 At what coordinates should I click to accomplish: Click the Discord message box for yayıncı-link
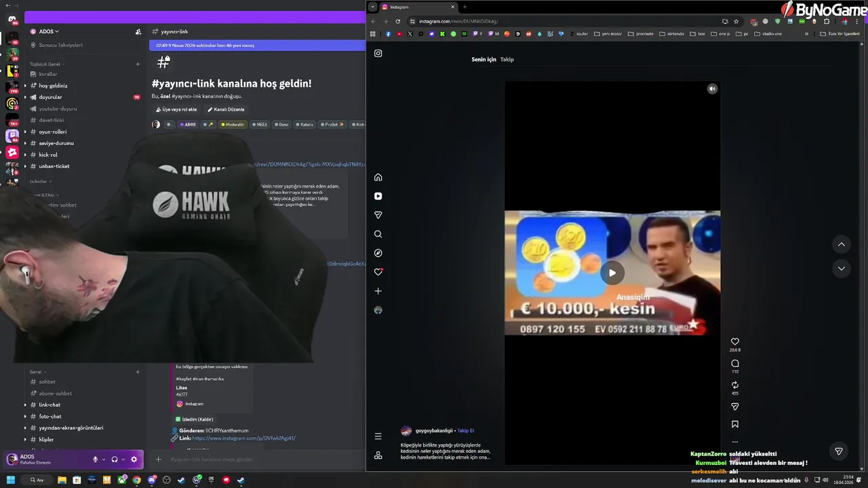tap(264, 460)
